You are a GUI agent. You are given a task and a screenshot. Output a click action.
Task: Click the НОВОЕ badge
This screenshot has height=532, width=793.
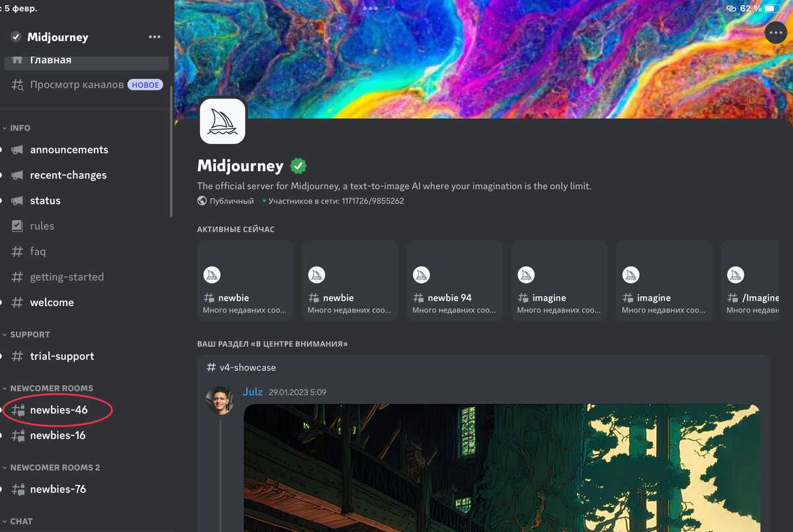point(145,85)
